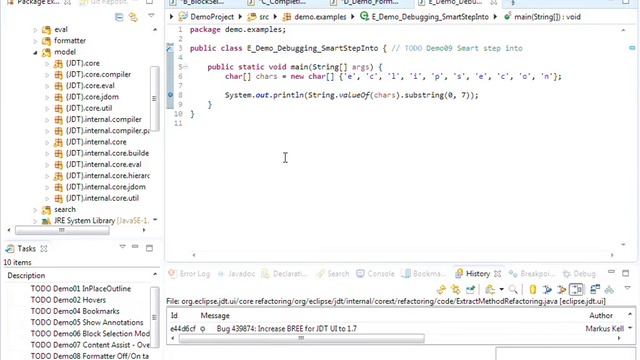Expand the formatter folder
The height and width of the screenshot is (360, 640).
[x=35, y=41]
